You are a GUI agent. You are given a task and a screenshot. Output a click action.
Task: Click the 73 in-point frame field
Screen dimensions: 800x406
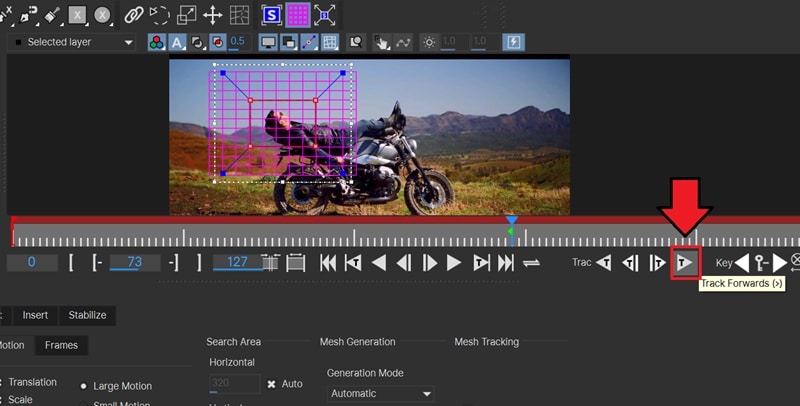(135, 263)
